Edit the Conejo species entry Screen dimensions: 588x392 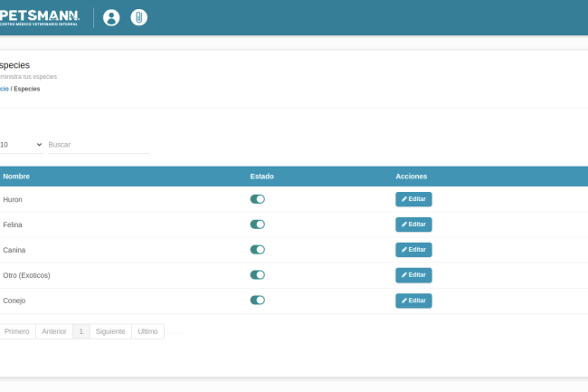pos(413,301)
